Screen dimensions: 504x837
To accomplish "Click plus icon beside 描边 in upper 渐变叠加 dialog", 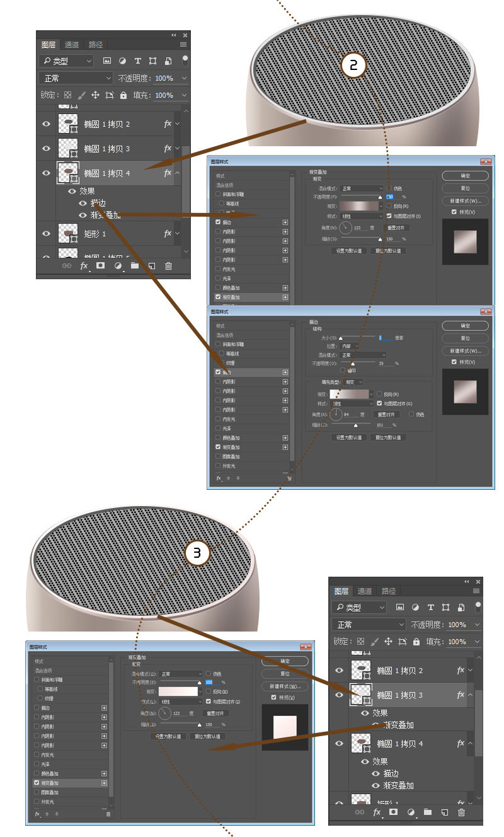I will point(285,222).
